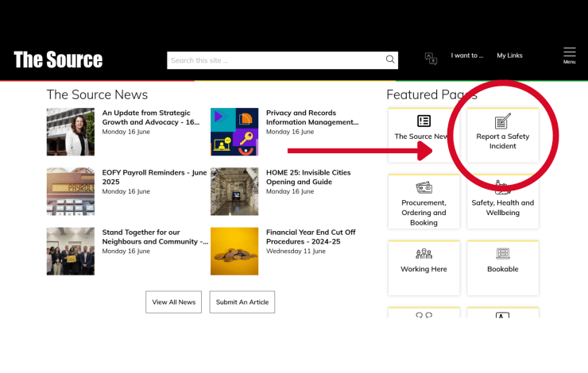Image resolution: width=588 pixels, height=373 pixels.
Task: Expand the 'I want to ...' menu
Action: (x=466, y=56)
